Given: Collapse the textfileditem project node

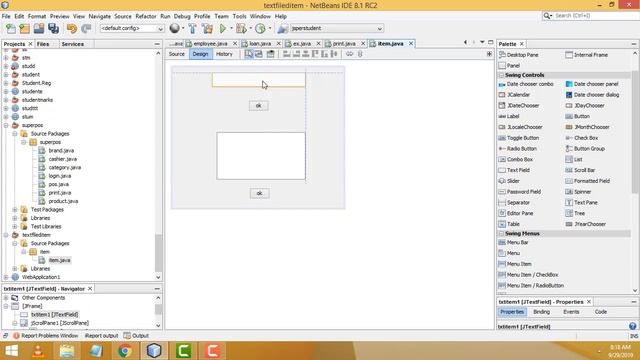Looking at the screenshot, I should [6, 235].
